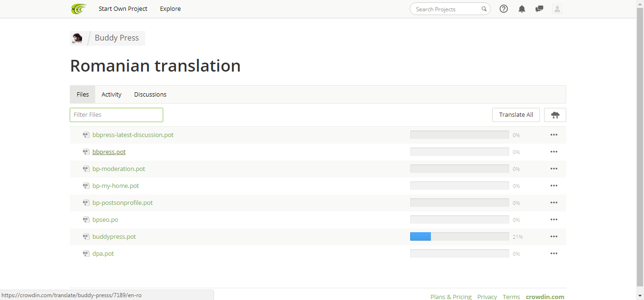Open the bp-my-home.pot file

click(116, 186)
